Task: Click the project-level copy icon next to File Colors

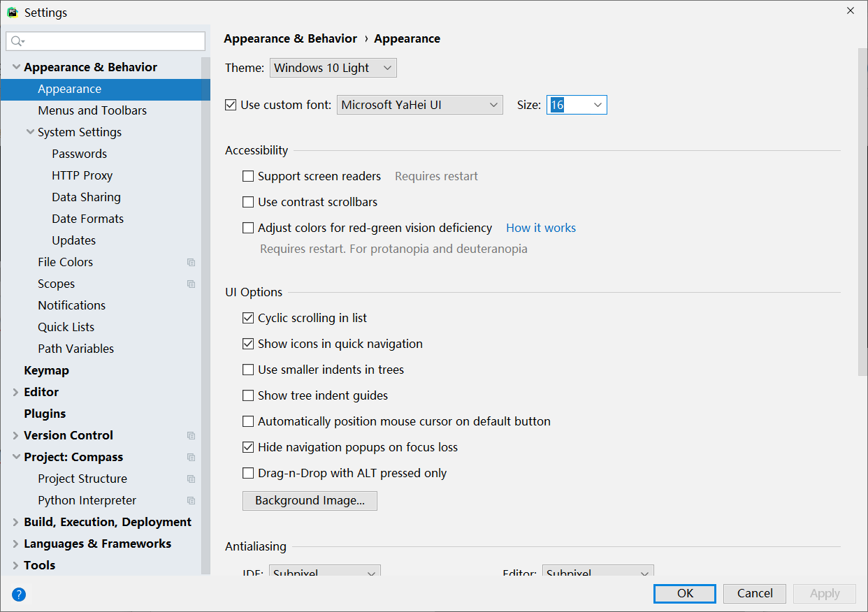Action: coord(191,263)
